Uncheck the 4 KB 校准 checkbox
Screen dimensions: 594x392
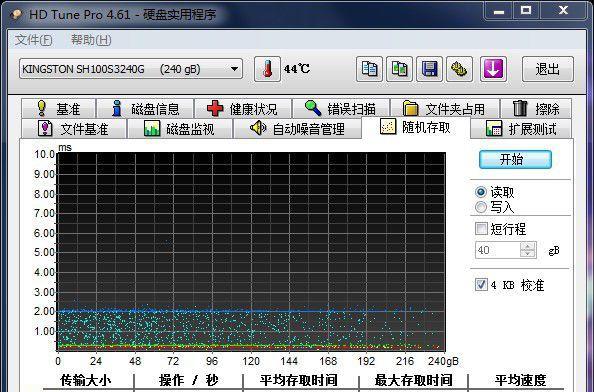pos(481,284)
